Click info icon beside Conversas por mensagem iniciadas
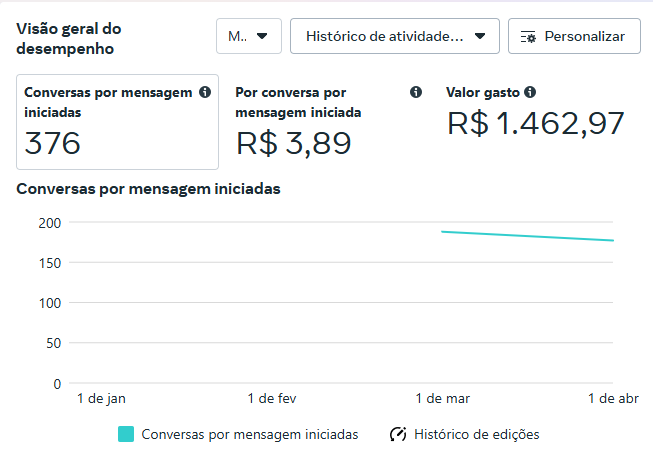The image size is (653, 452). (x=205, y=92)
